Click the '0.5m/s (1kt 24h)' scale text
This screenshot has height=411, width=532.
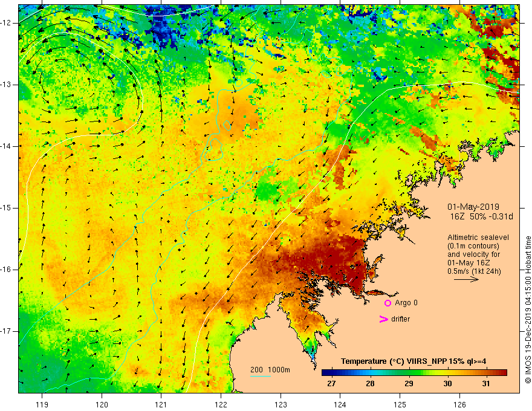pyautogui.click(x=474, y=271)
